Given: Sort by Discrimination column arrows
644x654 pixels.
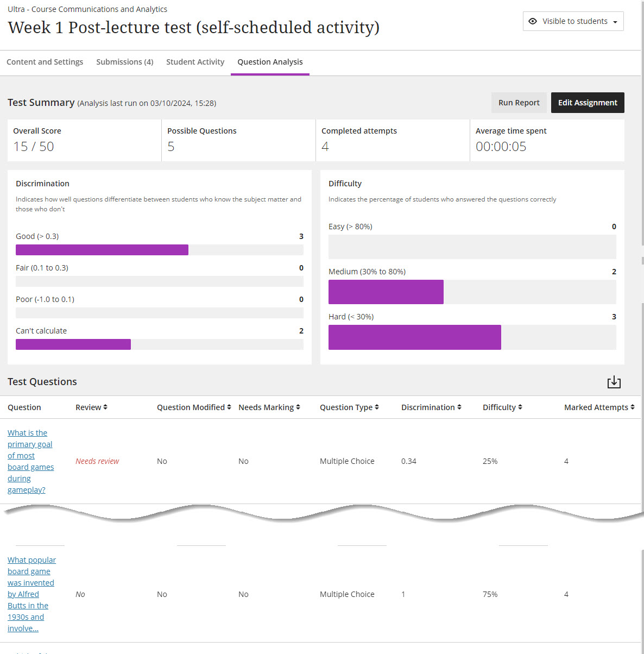Looking at the screenshot, I should 459,407.
